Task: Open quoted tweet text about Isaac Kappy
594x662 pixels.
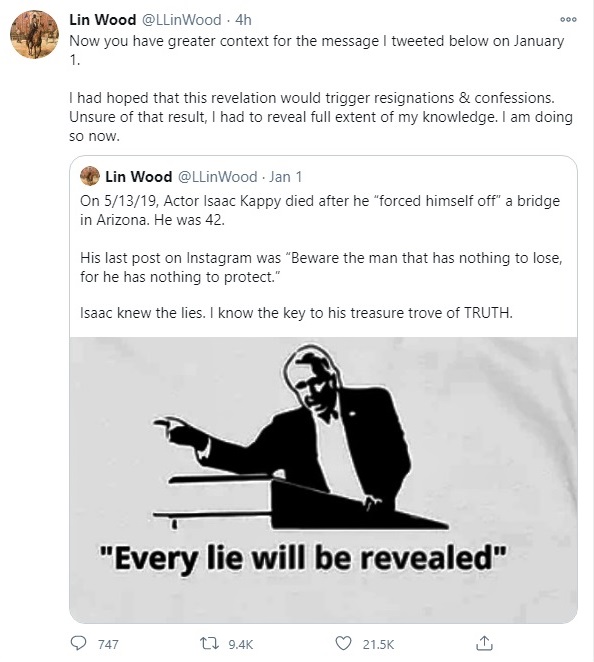Action: 321,257
